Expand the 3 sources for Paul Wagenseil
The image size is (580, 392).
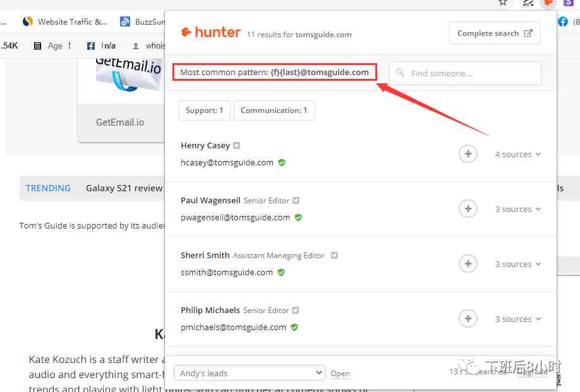pos(518,209)
